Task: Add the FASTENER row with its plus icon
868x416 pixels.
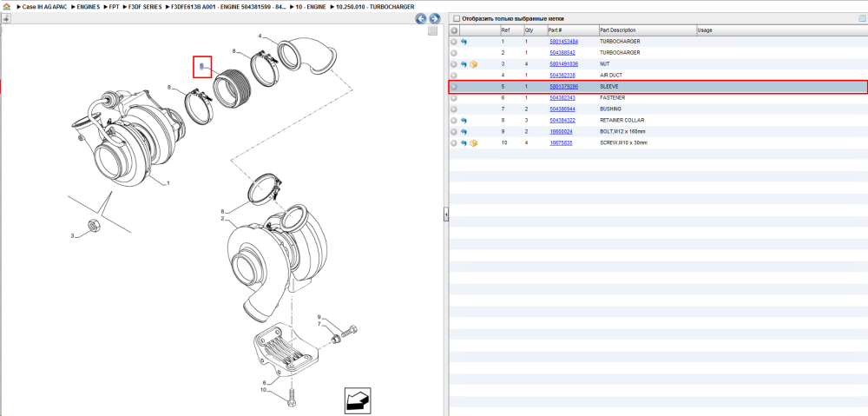Action: click(x=454, y=98)
